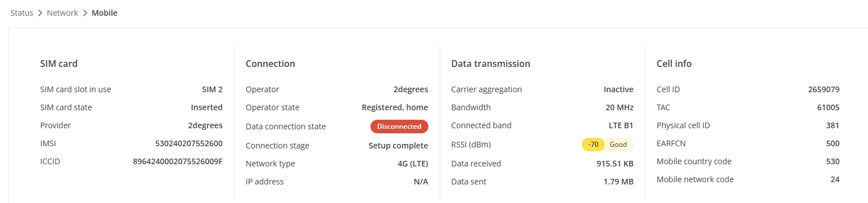
Task: Click the Connection section heading
Action: pyautogui.click(x=270, y=64)
